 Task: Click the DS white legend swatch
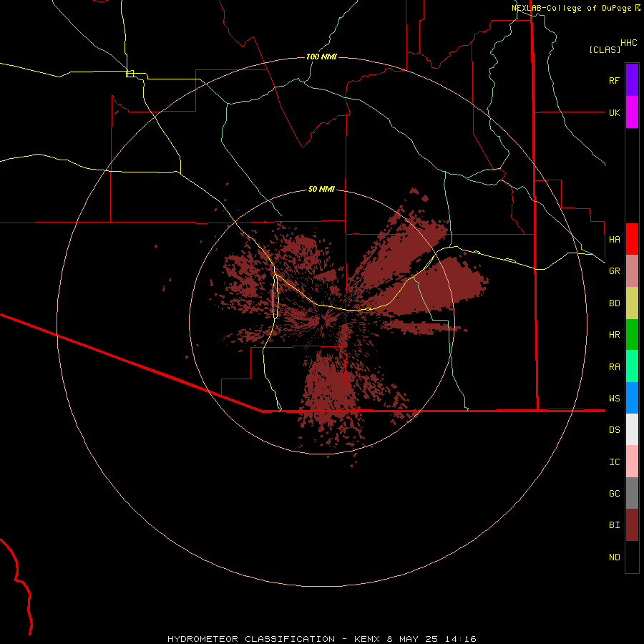pyautogui.click(x=632, y=429)
